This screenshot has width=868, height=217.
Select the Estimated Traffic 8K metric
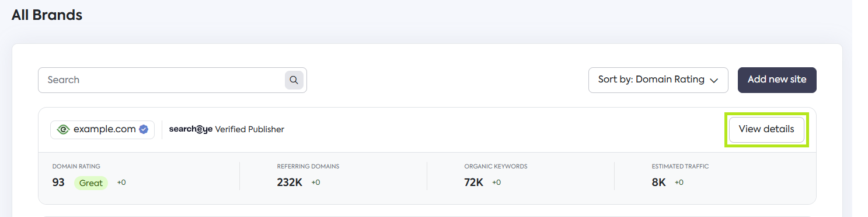pyautogui.click(x=658, y=182)
